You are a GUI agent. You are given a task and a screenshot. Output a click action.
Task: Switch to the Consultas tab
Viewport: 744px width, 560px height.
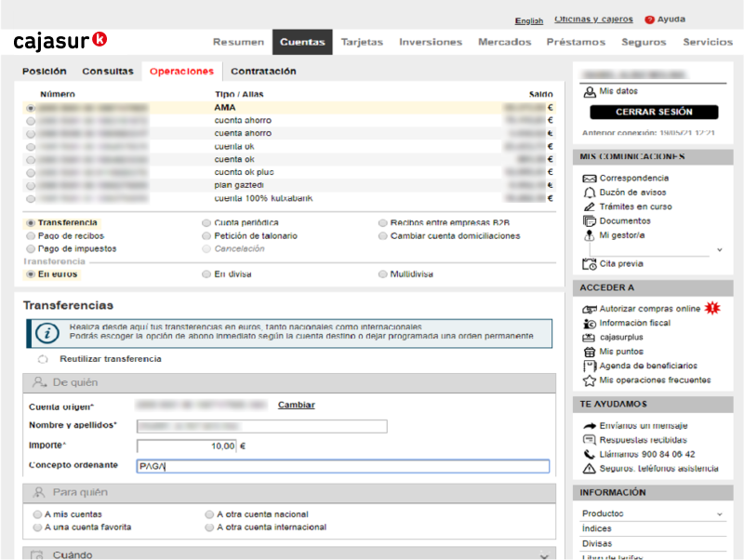coord(107,72)
